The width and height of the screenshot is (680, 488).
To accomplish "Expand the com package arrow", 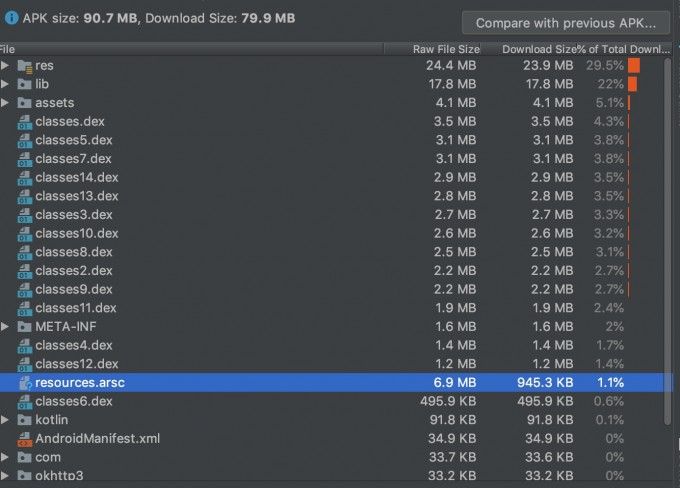I will (x=6, y=457).
